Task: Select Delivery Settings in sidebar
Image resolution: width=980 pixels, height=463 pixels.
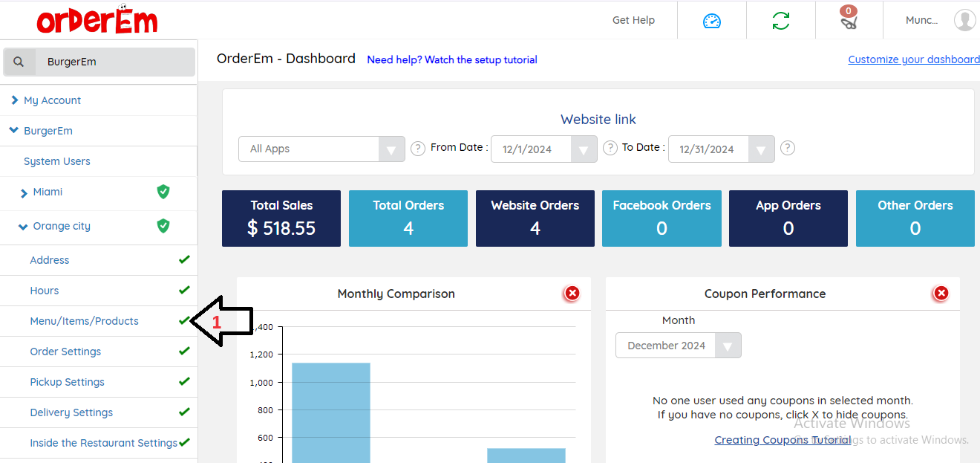Action: (x=71, y=412)
